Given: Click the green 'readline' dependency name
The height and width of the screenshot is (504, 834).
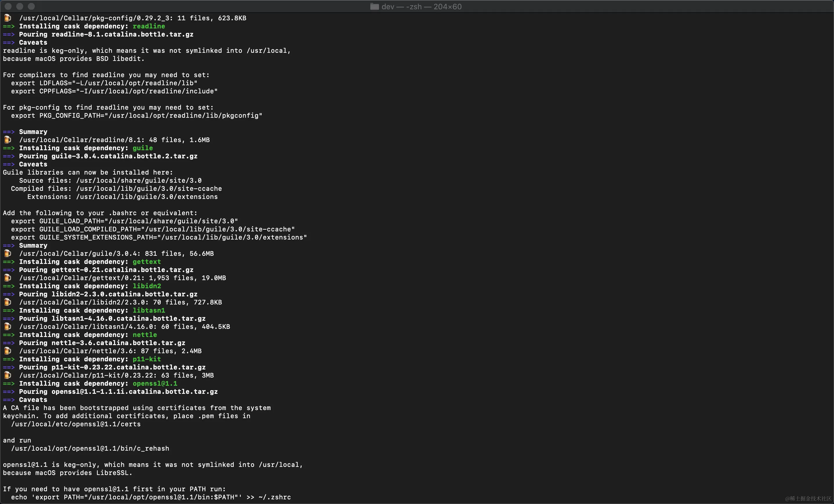Looking at the screenshot, I should (x=149, y=26).
